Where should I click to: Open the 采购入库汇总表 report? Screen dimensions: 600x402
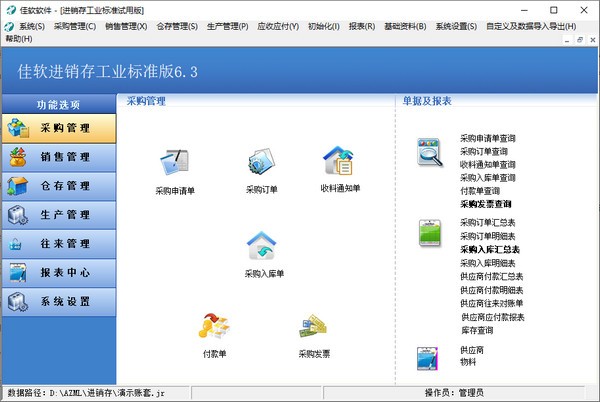point(490,250)
